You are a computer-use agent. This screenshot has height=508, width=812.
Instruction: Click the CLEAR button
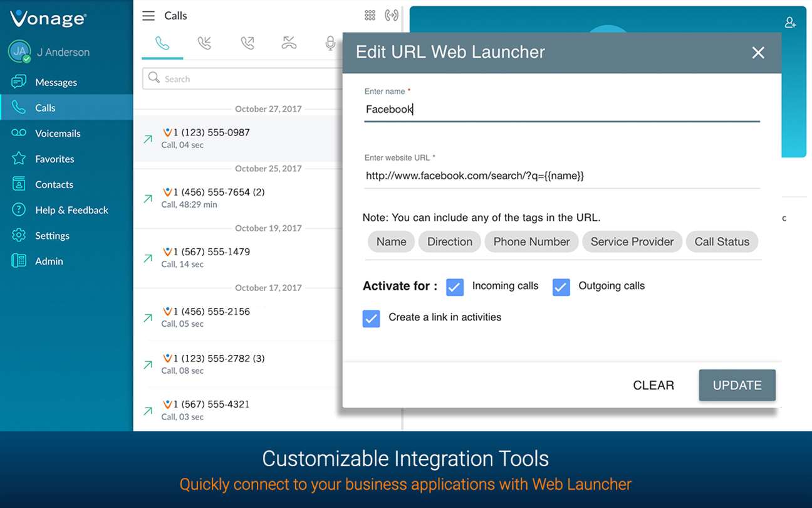(653, 386)
